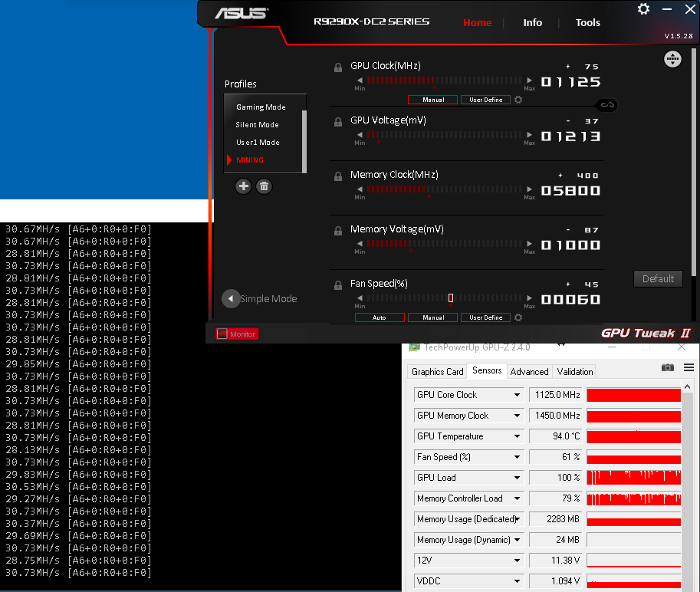This screenshot has height=592, width=700.
Task: Click the Memory Clock lock icon
Action: (x=338, y=176)
